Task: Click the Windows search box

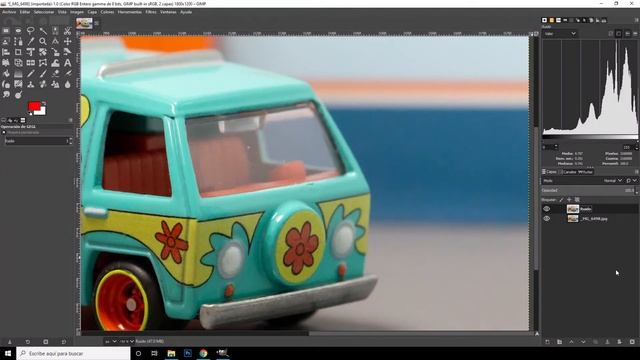Action: pyautogui.click(x=73, y=353)
